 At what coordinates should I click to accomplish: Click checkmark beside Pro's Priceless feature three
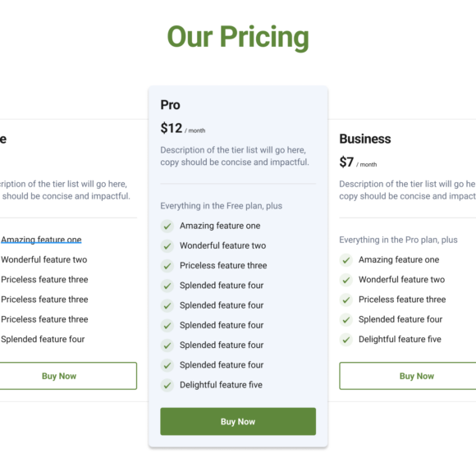pyautogui.click(x=167, y=266)
